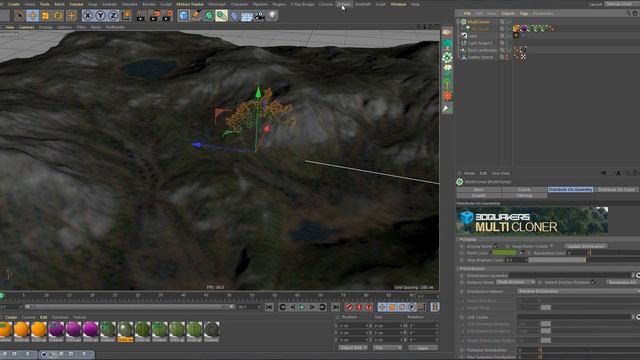Click the home icon in Object Manager
Screen dimensions: 640x360
coord(635,13)
